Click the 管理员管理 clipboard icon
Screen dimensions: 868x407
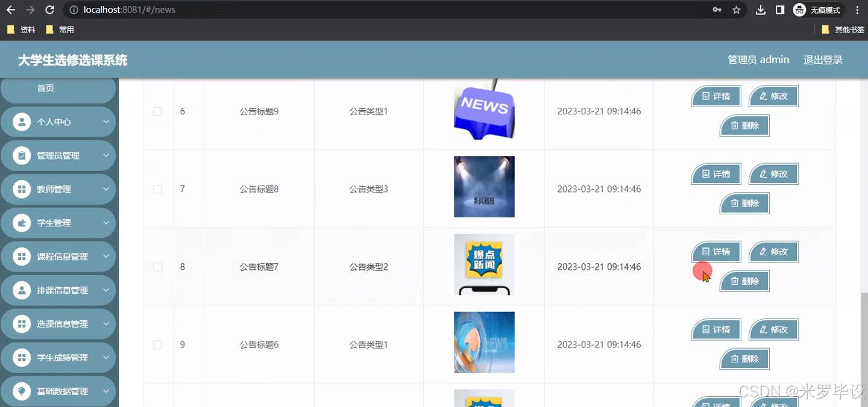(x=22, y=155)
